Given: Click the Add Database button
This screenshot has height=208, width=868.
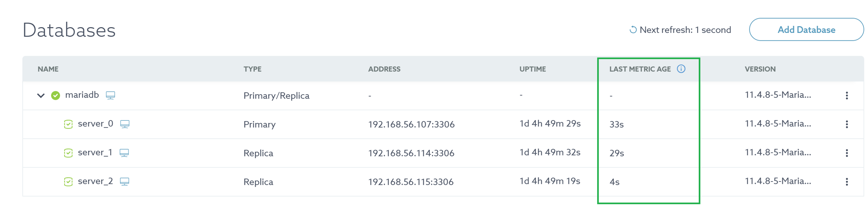Looking at the screenshot, I should click(806, 30).
